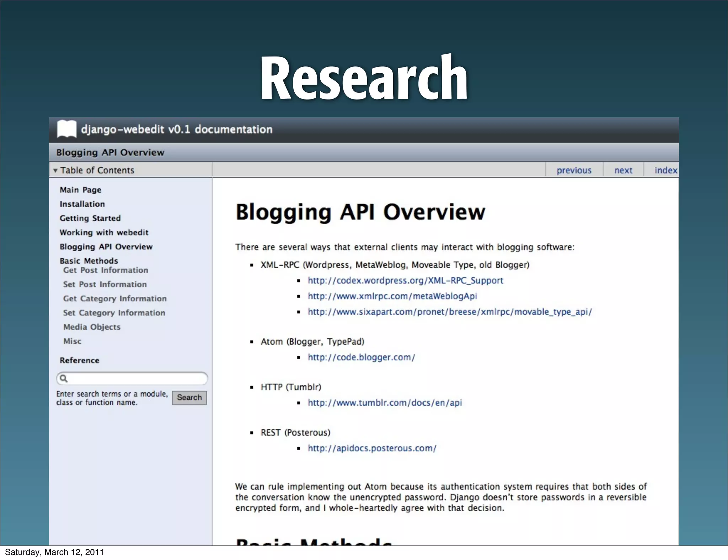Go to the next page link
Image resolution: width=728 pixels, height=560 pixels.
click(x=623, y=170)
